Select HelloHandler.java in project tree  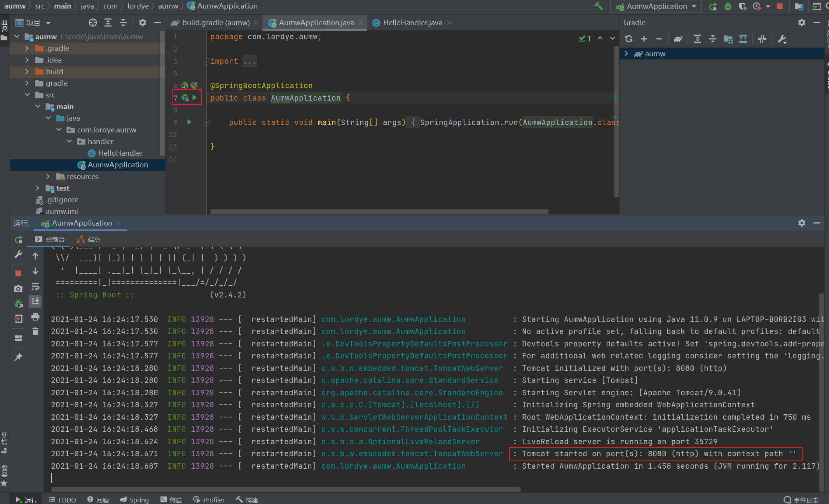119,153
